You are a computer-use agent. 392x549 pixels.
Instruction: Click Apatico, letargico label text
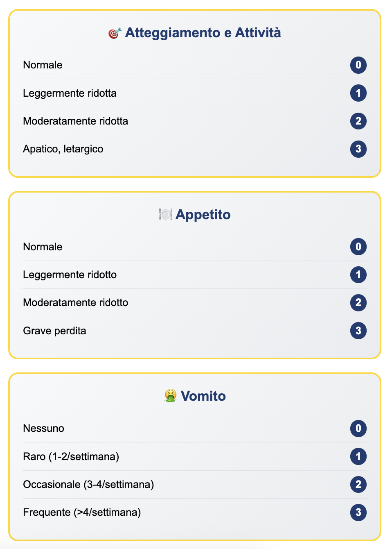(63, 149)
